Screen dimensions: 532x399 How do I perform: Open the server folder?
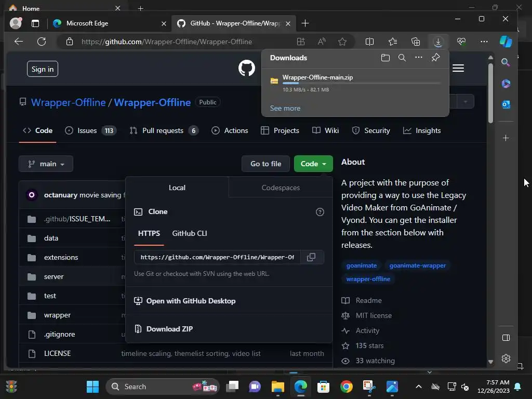pos(54,277)
